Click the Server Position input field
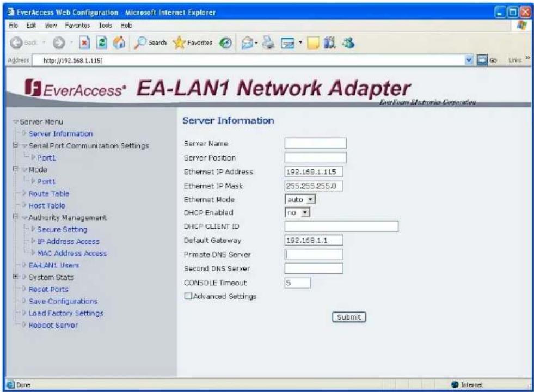 point(315,158)
